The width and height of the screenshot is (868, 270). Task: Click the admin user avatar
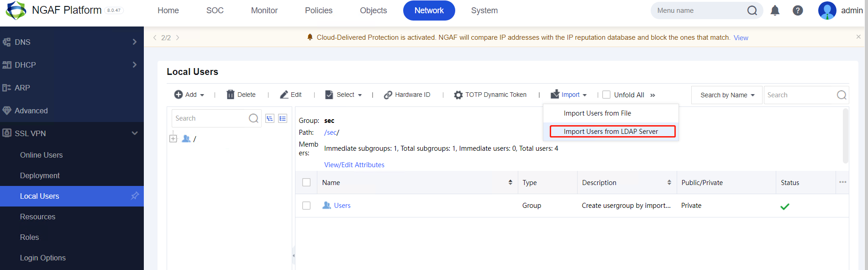(827, 11)
